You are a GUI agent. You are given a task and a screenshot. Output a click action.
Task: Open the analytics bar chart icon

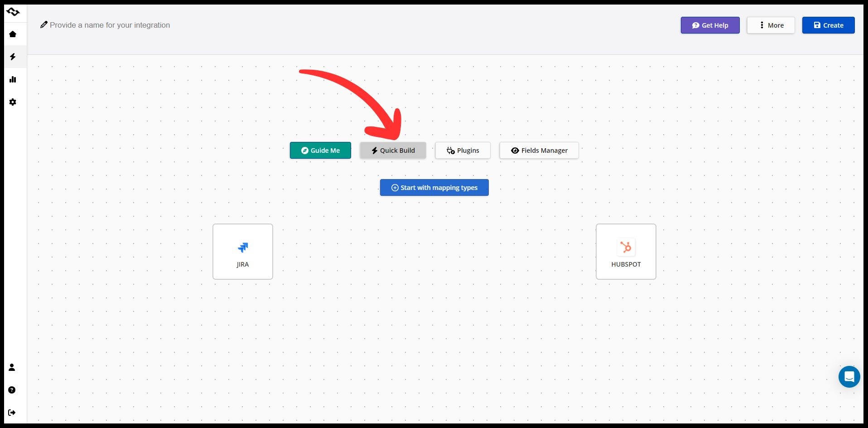(x=13, y=79)
